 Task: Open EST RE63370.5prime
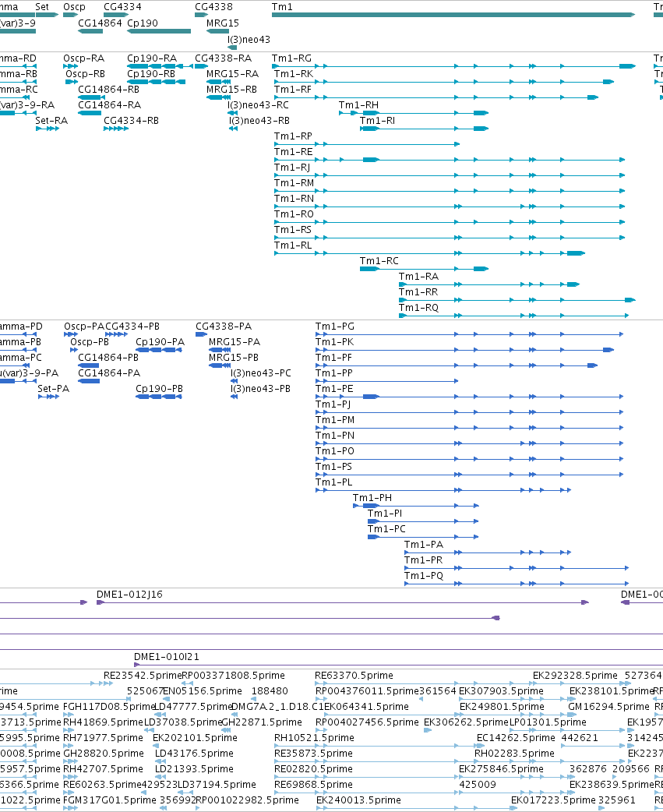point(354,676)
